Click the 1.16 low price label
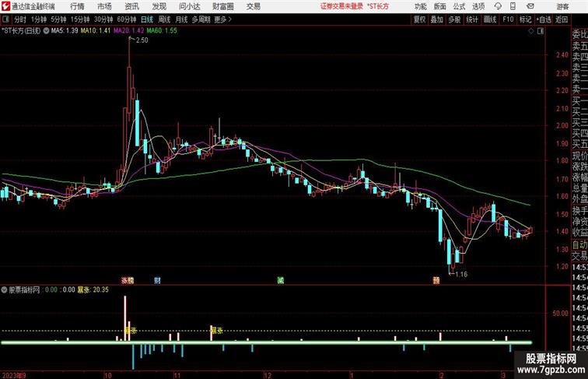Screen dimensions: 588x379 pyautogui.click(x=461, y=274)
